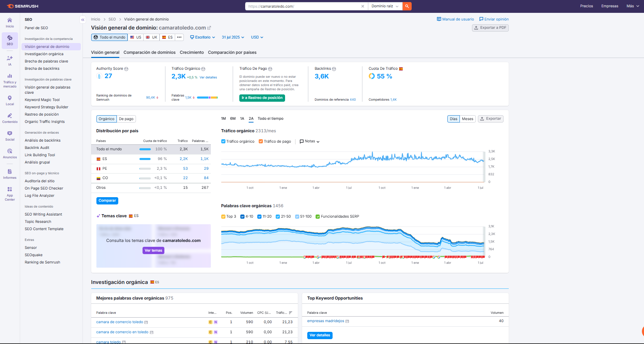
Task: Switch chart to Orgánico
Action: [x=106, y=119]
